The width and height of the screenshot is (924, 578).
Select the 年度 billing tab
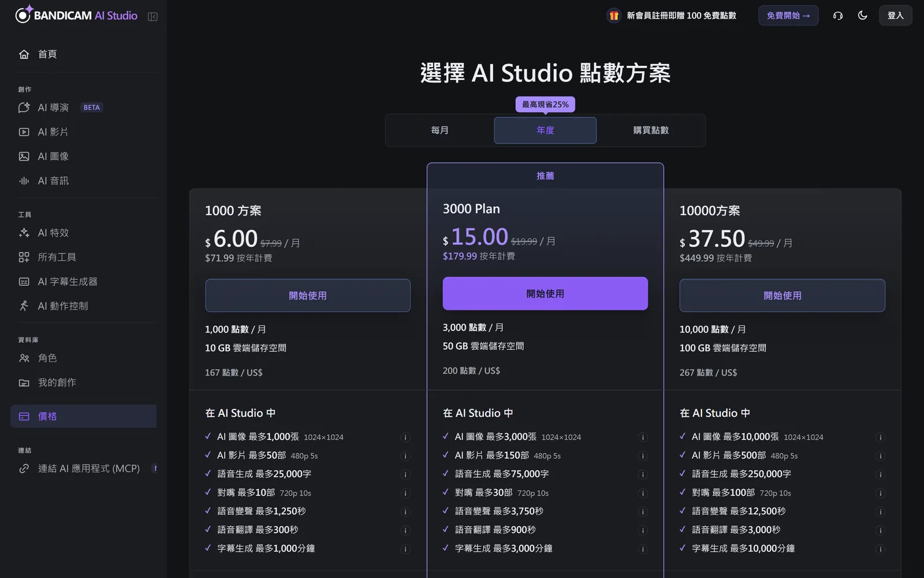(545, 130)
